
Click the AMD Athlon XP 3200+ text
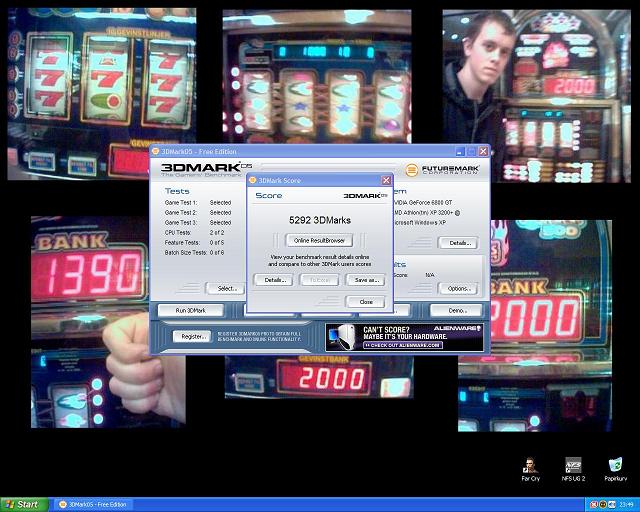(427, 213)
